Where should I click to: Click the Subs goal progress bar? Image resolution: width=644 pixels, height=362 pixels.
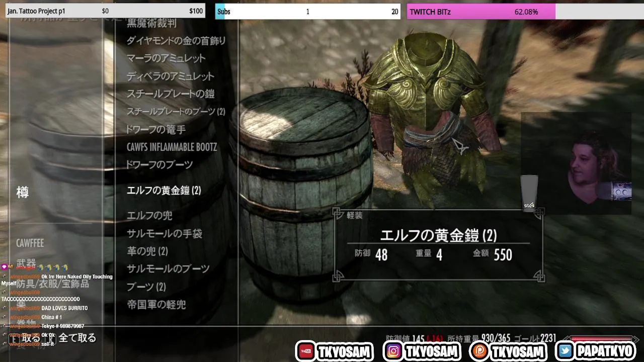coord(308,11)
